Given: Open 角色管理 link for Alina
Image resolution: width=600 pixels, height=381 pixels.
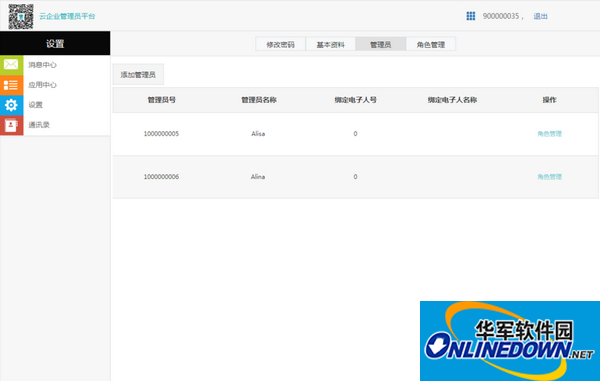Looking at the screenshot, I should point(549,177).
